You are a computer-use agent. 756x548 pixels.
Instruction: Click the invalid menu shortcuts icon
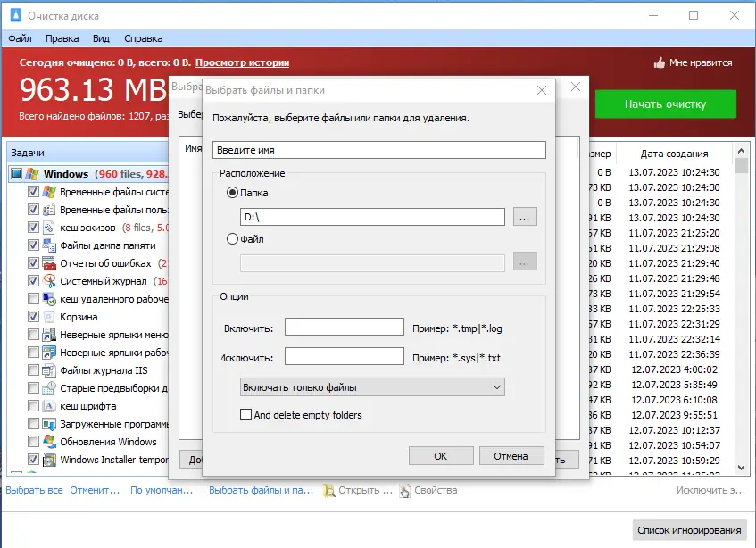tap(49, 335)
